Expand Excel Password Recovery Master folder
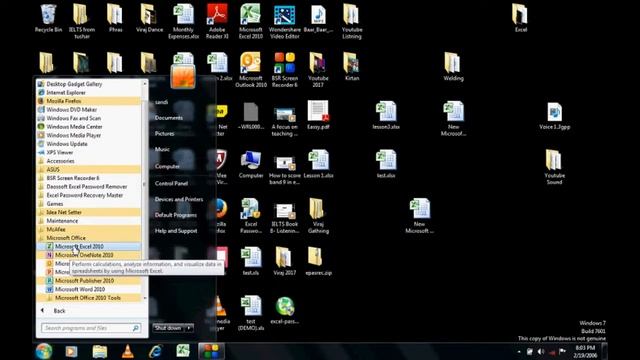Image resolution: width=640 pixels, height=360 pixels. click(x=89, y=195)
